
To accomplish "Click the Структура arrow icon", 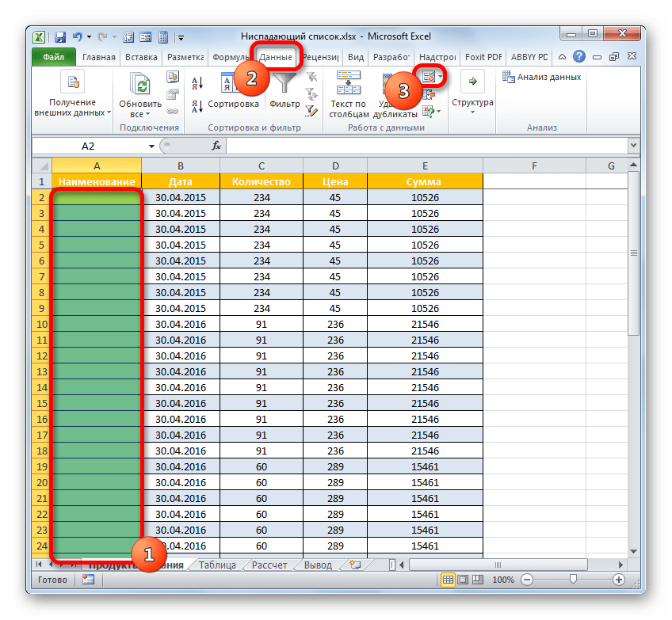I will 472,82.
